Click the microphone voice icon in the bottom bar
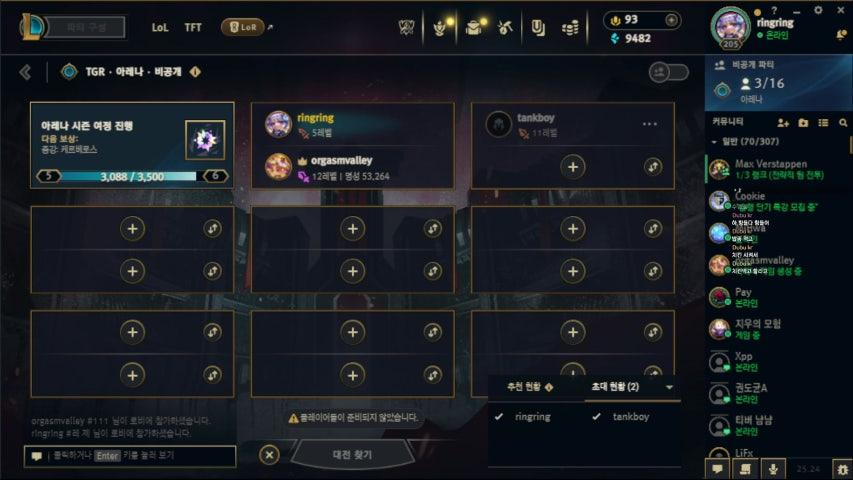The width and height of the screenshot is (853, 480). (x=773, y=469)
